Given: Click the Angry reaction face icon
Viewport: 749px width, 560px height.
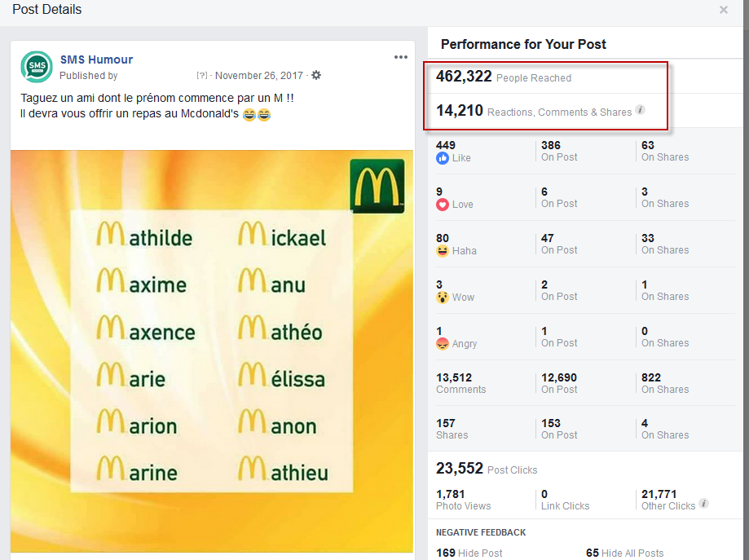Looking at the screenshot, I should 443,343.
